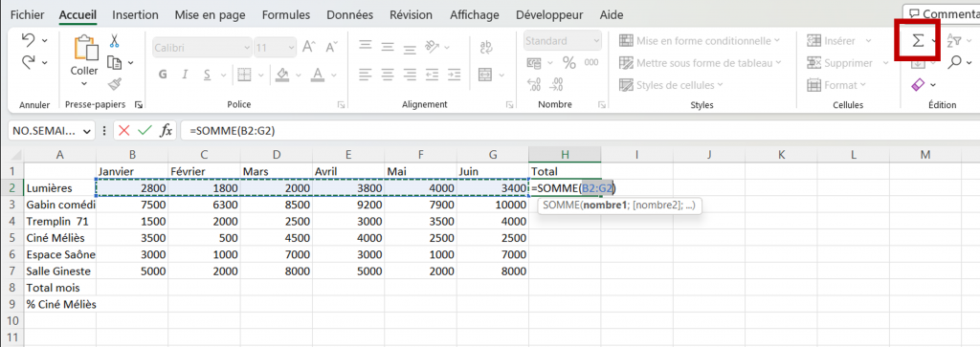The height and width of the screenshot is (347, 980).
Task: Click the AutoSum sigma icon
Action: [917, 40]
